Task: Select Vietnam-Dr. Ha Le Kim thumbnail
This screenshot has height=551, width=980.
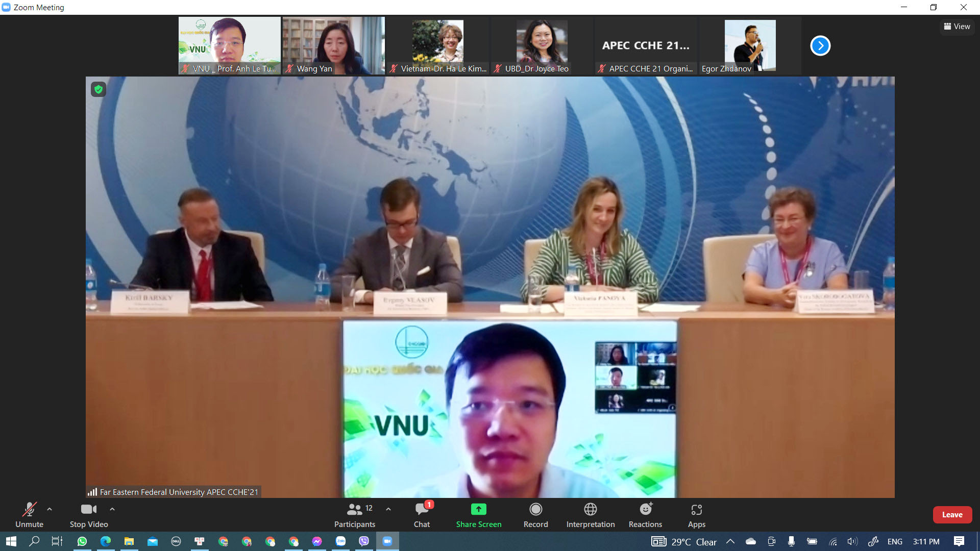Action: pyautogui.click(x=438, y=46)
